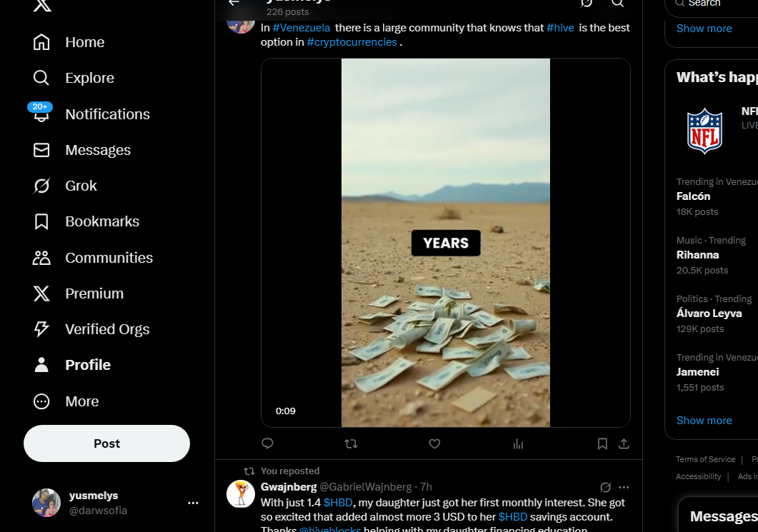Open Notifications with 20+ badge
758x532 pixels.
(x=91, y=114)
